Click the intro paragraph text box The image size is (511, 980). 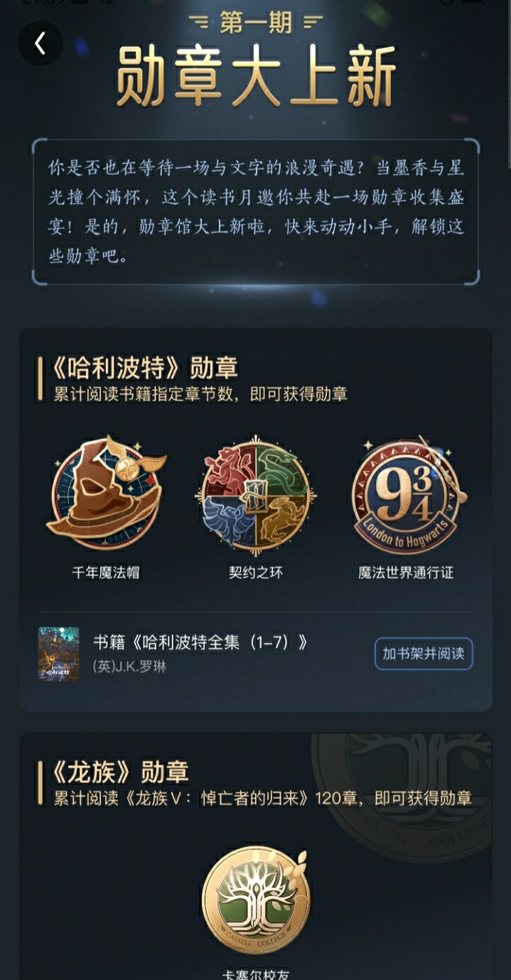click(256, 212)
